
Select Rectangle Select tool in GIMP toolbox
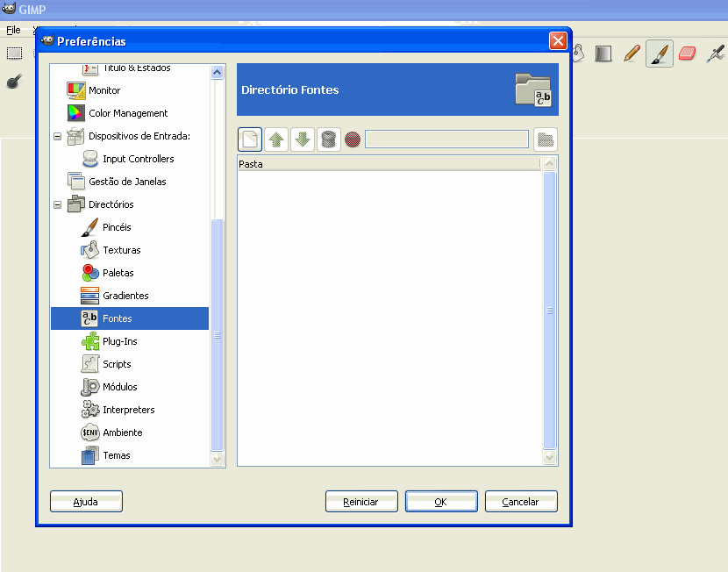click(14, 54)
